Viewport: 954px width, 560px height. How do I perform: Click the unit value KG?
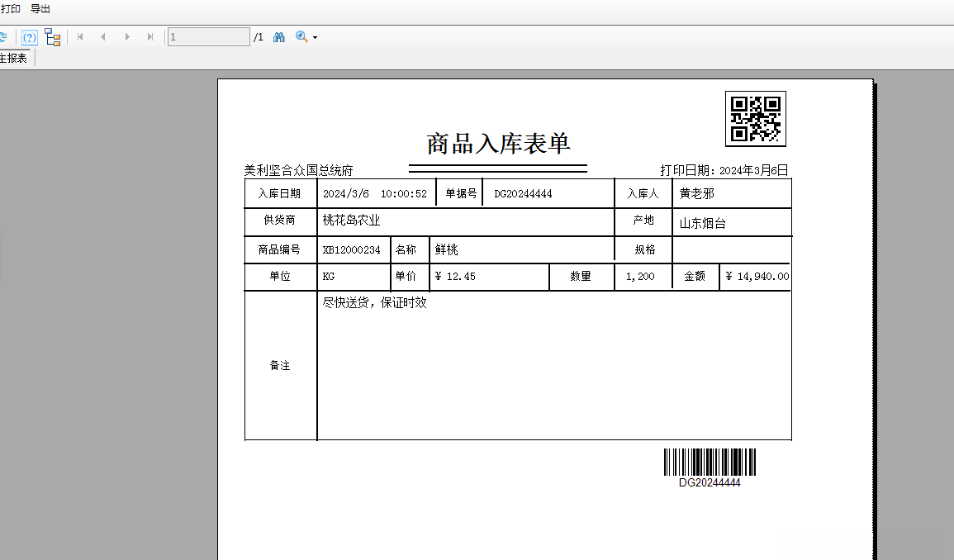[x=329, y=277]
